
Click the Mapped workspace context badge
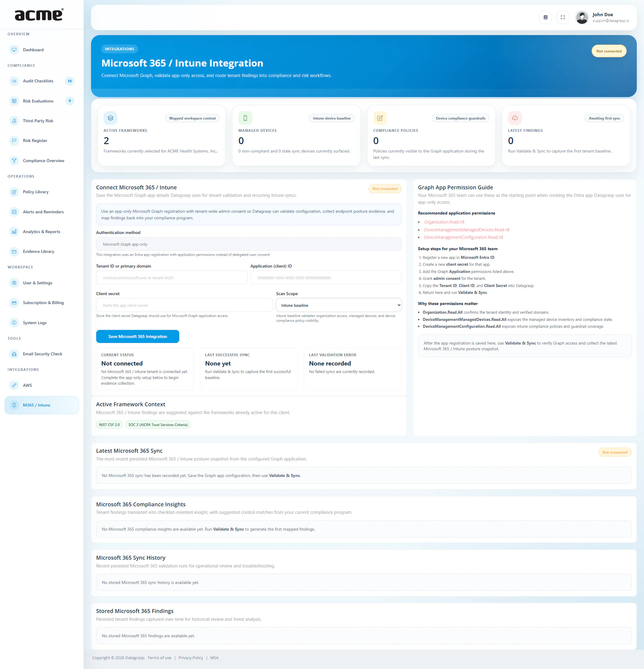pos(193,118)
